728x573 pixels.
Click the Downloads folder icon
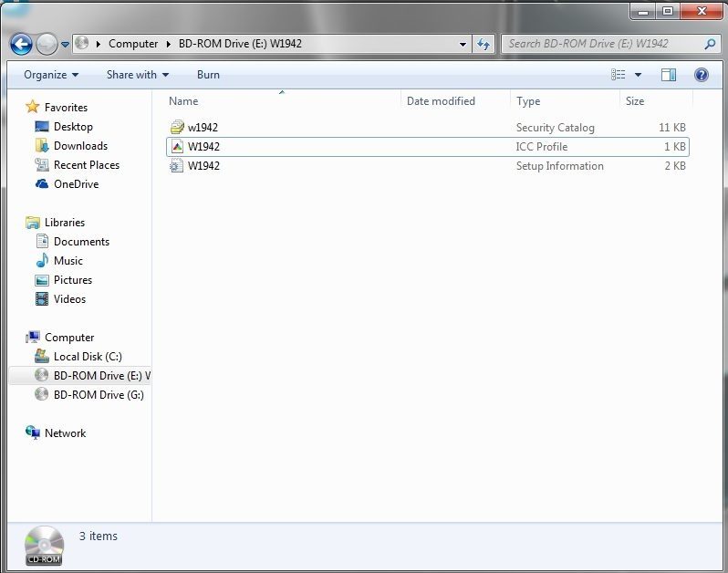click(42, 145)
